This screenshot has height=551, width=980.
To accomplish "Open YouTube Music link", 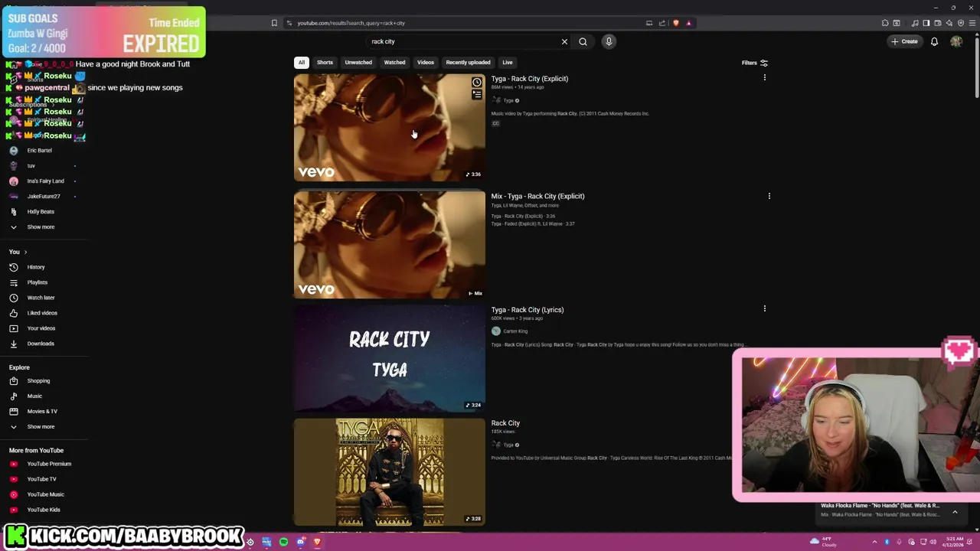I will (x=45, y=494).
